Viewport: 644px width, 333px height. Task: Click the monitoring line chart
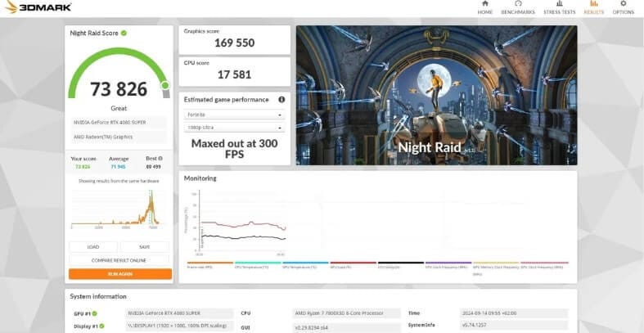(236, 222)
